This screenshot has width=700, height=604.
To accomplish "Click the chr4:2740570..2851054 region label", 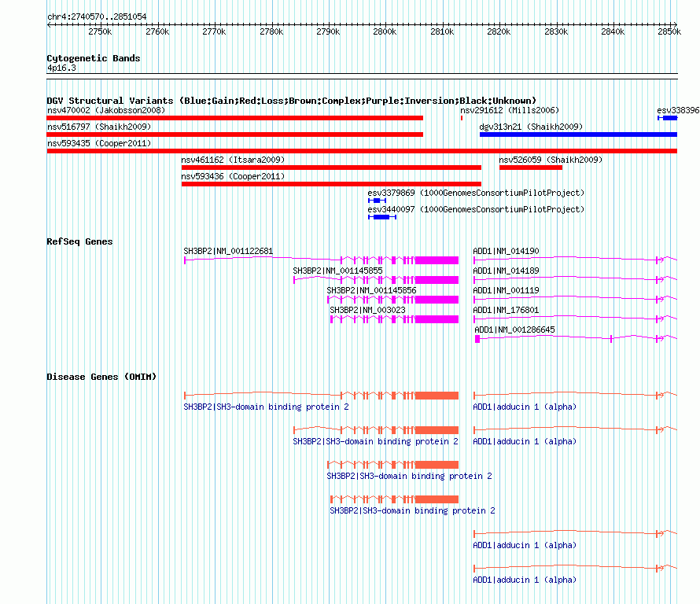I will (97, 17).
